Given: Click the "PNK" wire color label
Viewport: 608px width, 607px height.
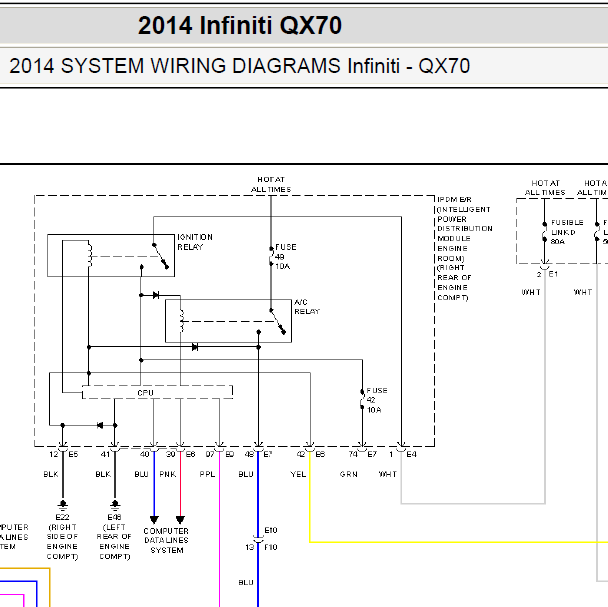Looking at the screenshot, I should point(168,474).
